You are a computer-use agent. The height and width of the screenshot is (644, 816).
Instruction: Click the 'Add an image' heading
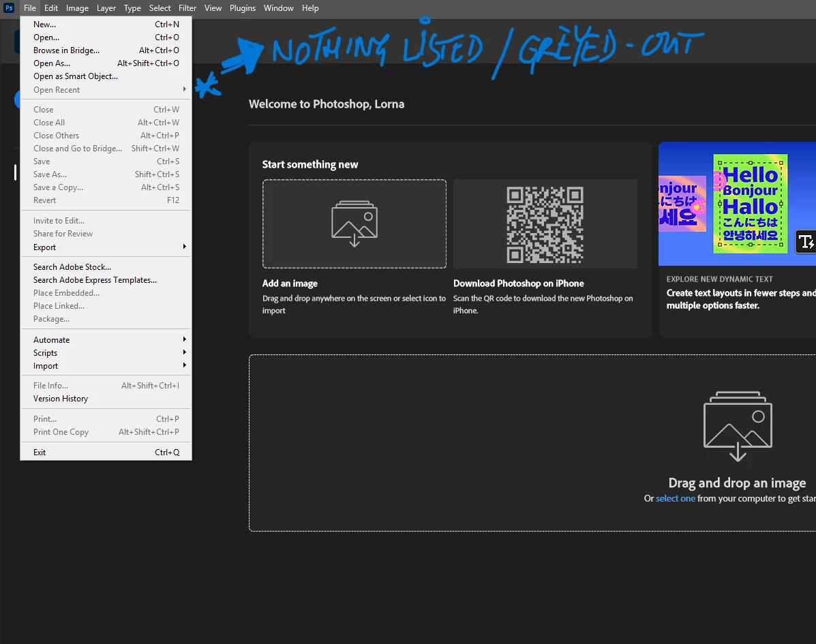point(290,283)
